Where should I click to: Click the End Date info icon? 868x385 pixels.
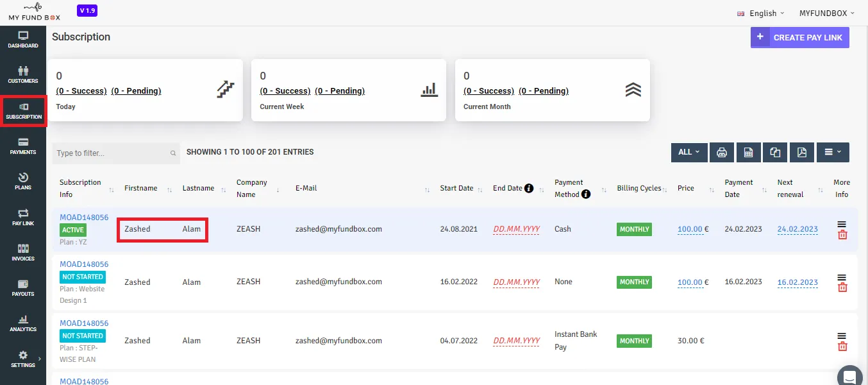(529, 188)
